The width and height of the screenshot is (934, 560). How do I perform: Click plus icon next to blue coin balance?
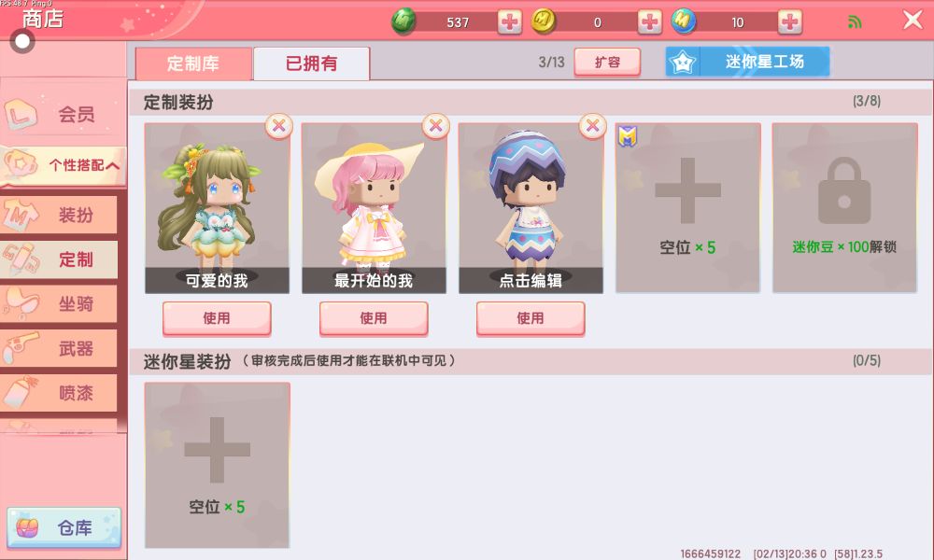tap(790, 22)
